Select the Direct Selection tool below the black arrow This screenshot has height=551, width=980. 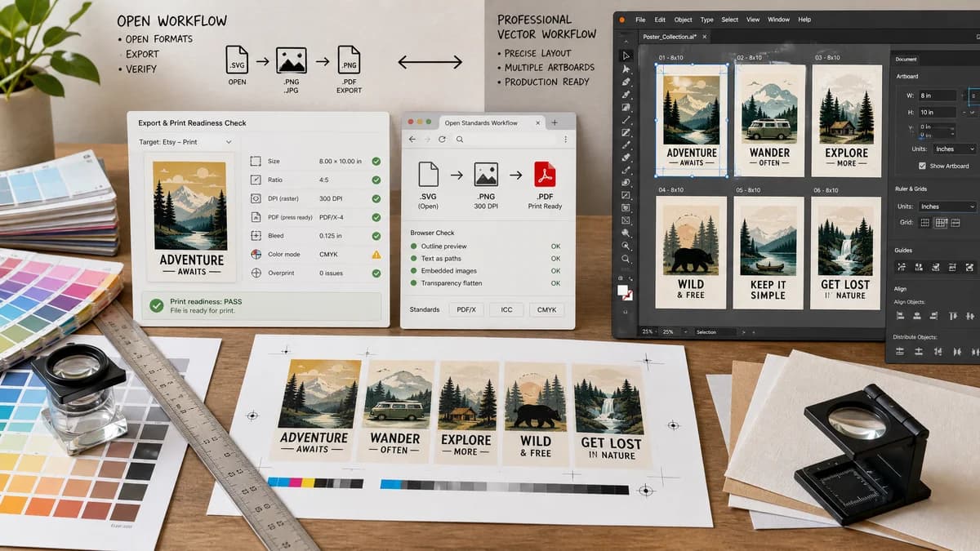coord(626,69)
